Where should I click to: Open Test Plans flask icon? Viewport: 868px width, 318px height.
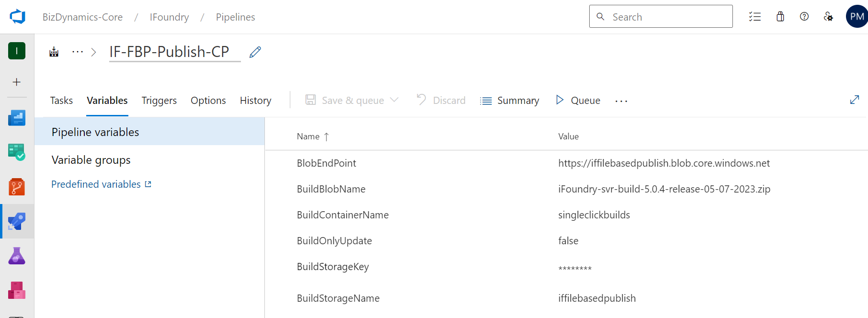click(17, 256)
